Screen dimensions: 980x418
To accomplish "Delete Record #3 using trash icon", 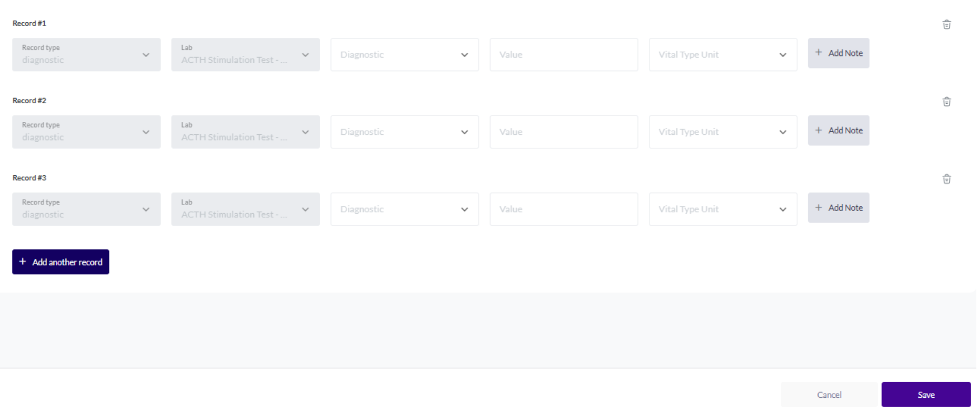I will (946, 179).
